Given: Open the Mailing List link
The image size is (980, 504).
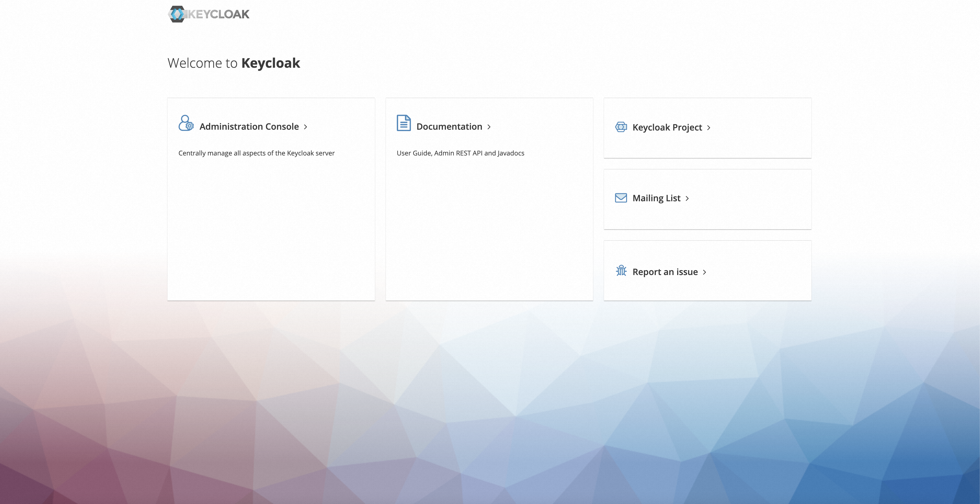Looking at the screenshot, I should [x=656, y=198].
